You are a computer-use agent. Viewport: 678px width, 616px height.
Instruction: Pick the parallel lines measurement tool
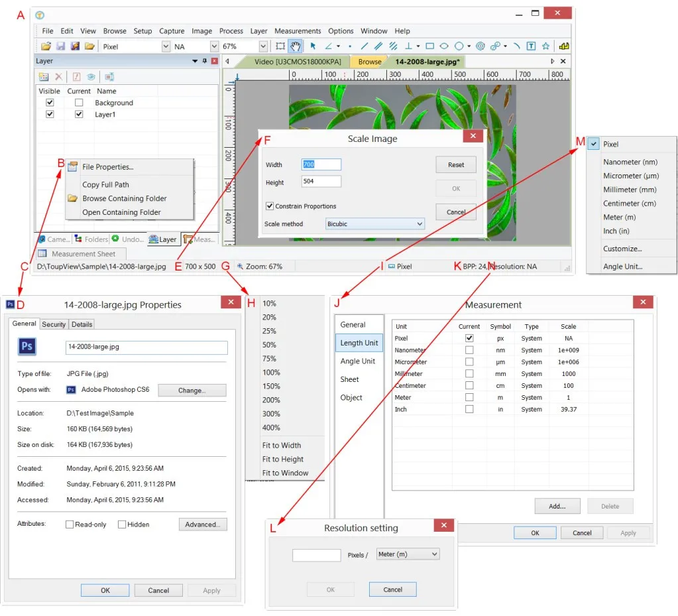[379, 46]
